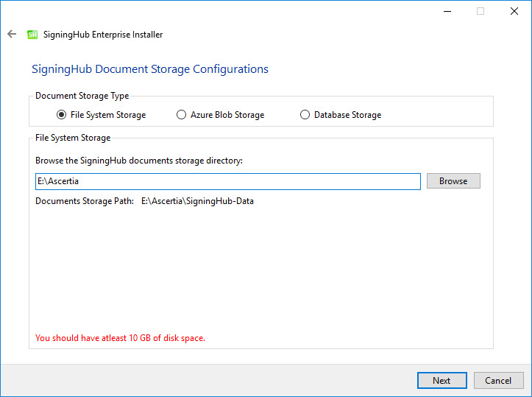Click the SigningHub Enterprise Installer title text

pos(103,35)
